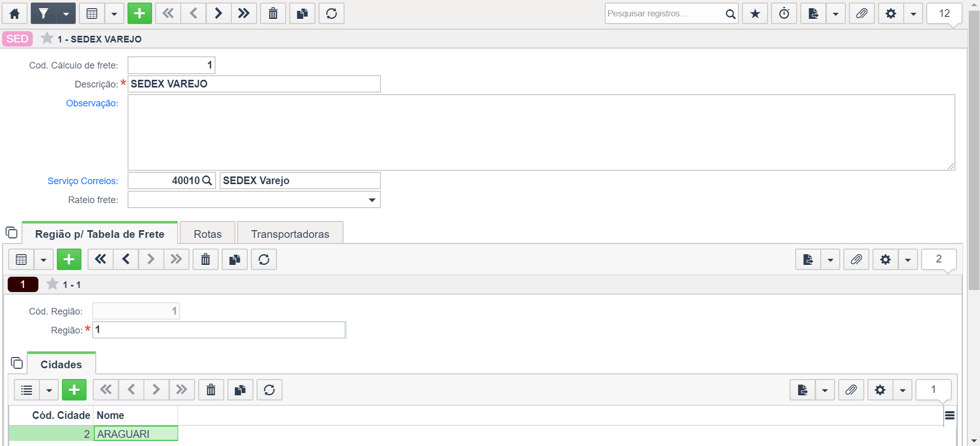Refresh the Cidades list
This screenshot has height=446, width=980.
[269, 390]
